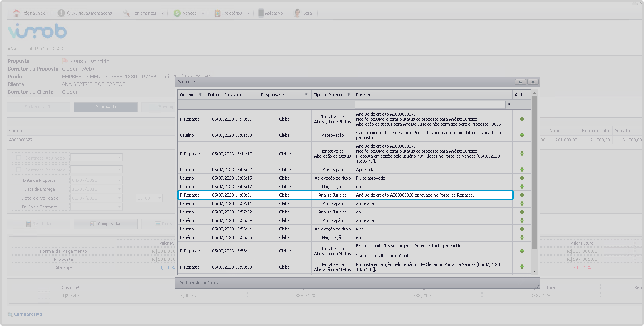Click the Parecer filter funnel icon
The height and width of the screenshot is (326, 644).
coord(509,105)
